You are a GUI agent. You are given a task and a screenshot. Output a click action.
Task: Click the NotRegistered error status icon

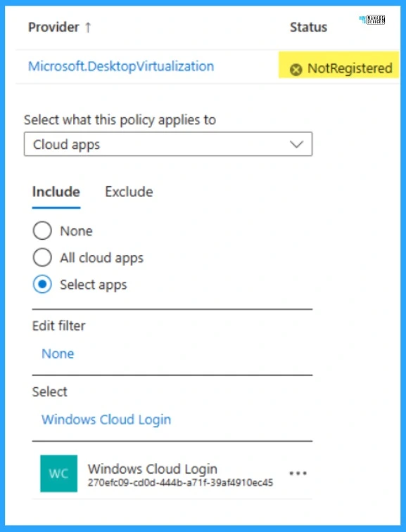click(296, 70)
